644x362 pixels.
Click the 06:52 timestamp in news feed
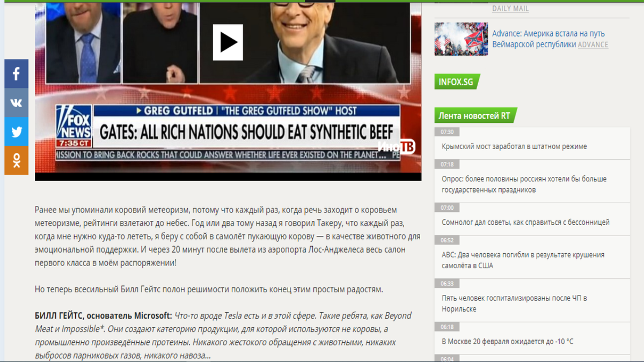click(x=447, y=240)
